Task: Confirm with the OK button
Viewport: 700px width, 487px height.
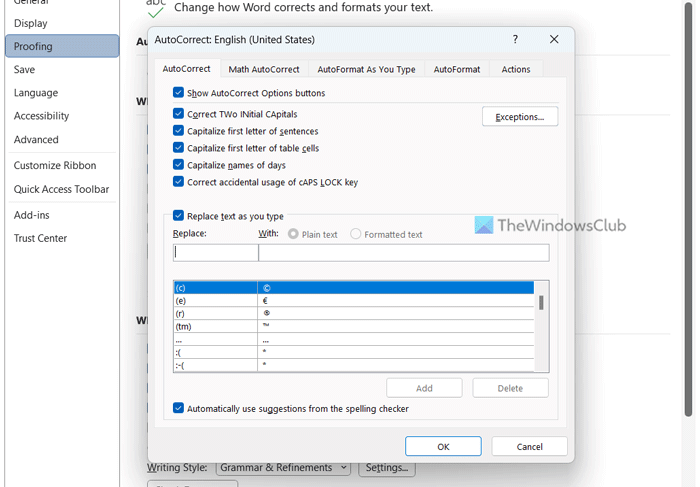Action: 443,446
